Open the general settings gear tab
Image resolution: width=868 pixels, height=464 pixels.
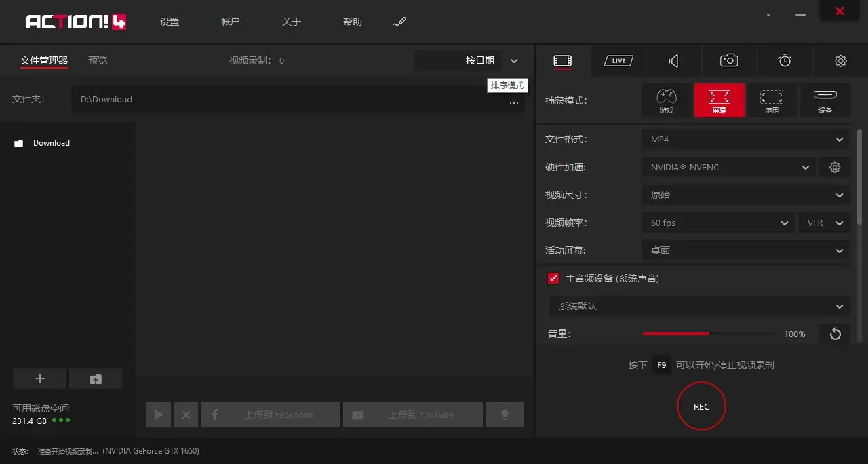tap(841, 61)
